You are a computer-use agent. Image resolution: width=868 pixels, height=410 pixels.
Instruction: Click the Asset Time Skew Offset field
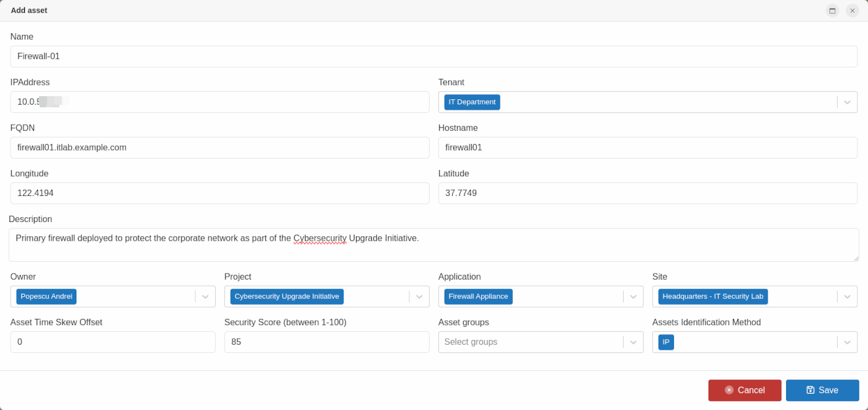tap(113, 342)
